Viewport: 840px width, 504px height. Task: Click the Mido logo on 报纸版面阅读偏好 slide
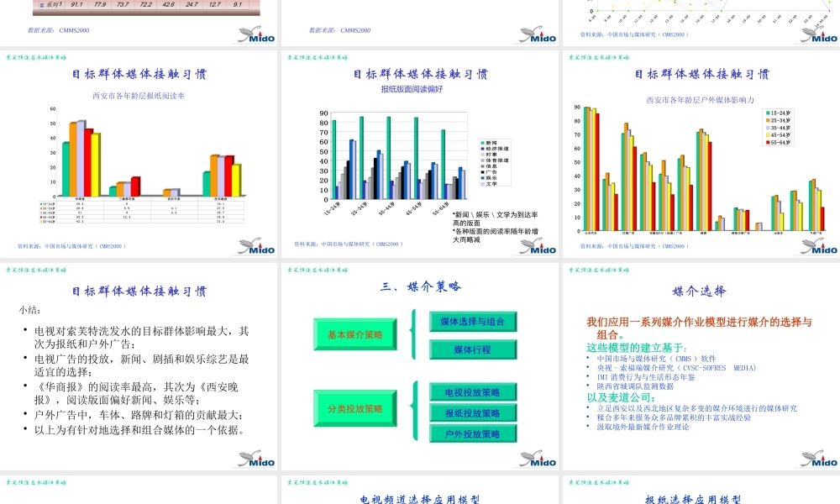pos(538,246)
